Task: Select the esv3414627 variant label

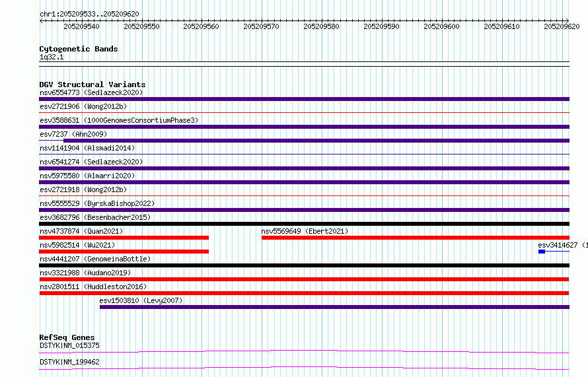Action: coord(562,245)
